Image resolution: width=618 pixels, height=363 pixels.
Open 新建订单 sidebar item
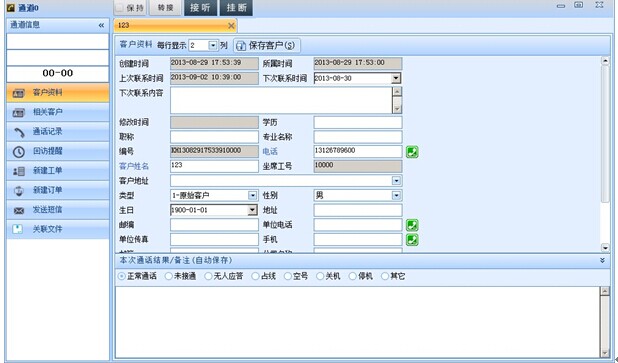(58, 190)
